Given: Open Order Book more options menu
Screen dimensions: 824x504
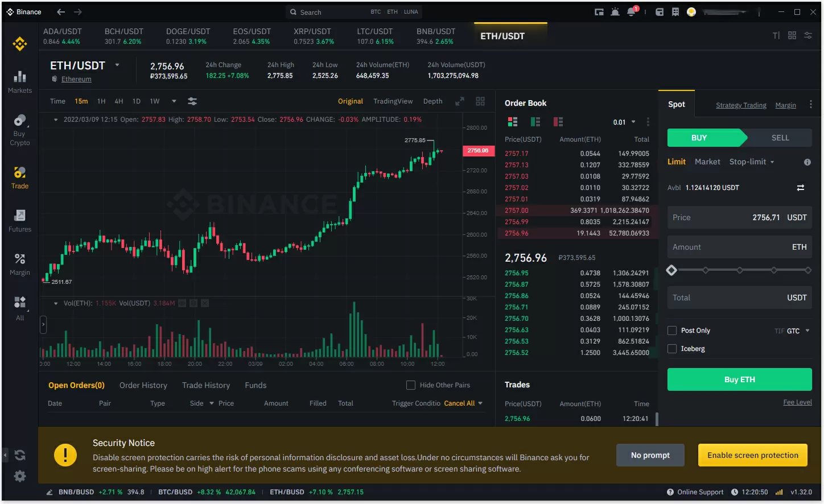Looking at the screenshot, I should click(x=648, y=122).
